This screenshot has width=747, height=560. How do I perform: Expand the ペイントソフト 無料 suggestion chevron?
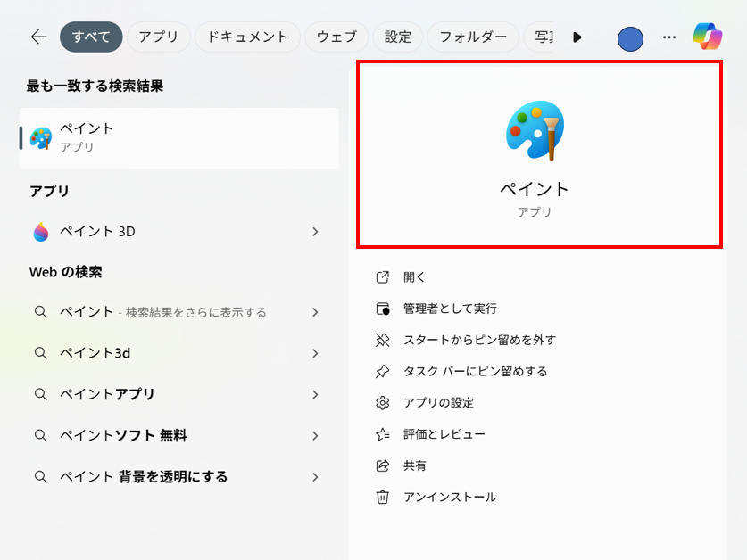pyautogui.click(x=315, y=436)
